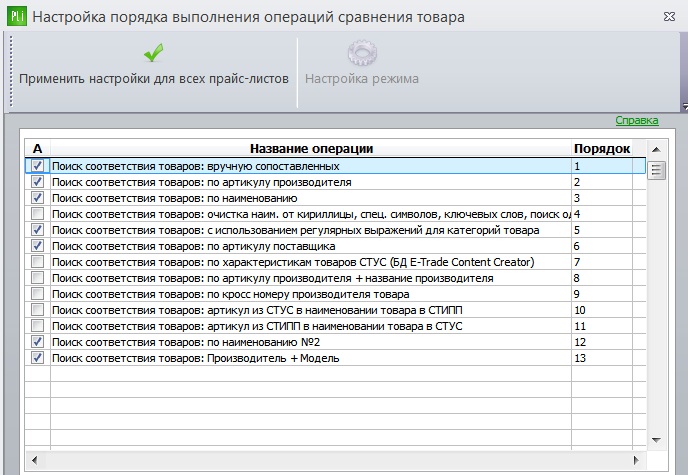Click horizontal scrollbar right arrow

tap(636, 460)
